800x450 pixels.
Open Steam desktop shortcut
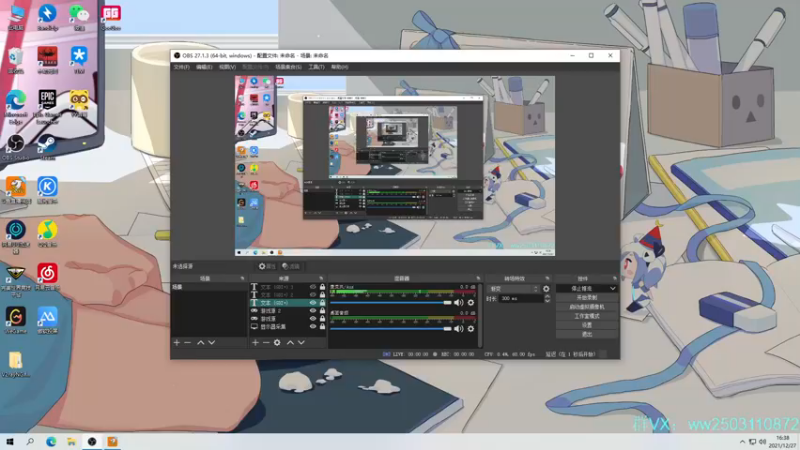(47, 147)
